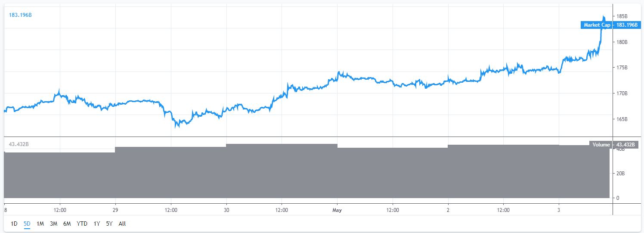Click the 43.432B volume value at left
Viewport: 644px width, 233px height.
(x=19, y=144)
